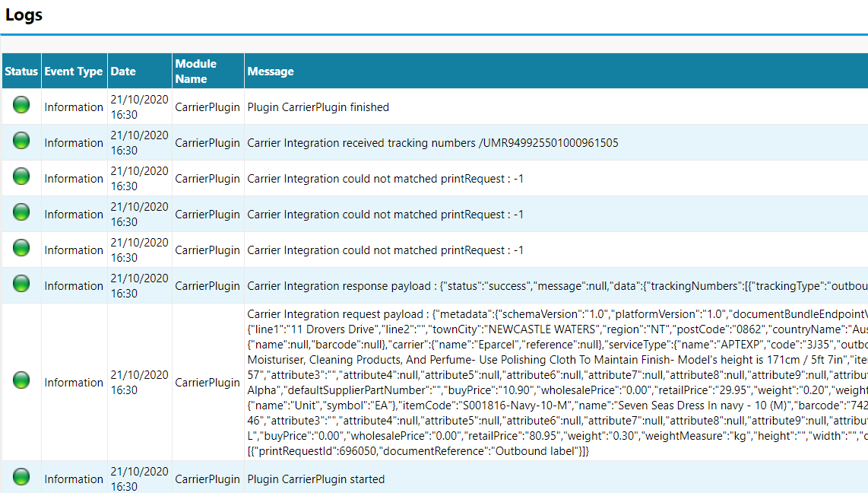Click status icon for response payload row
The height and width of the screenshot is (493, 868).
21,285
